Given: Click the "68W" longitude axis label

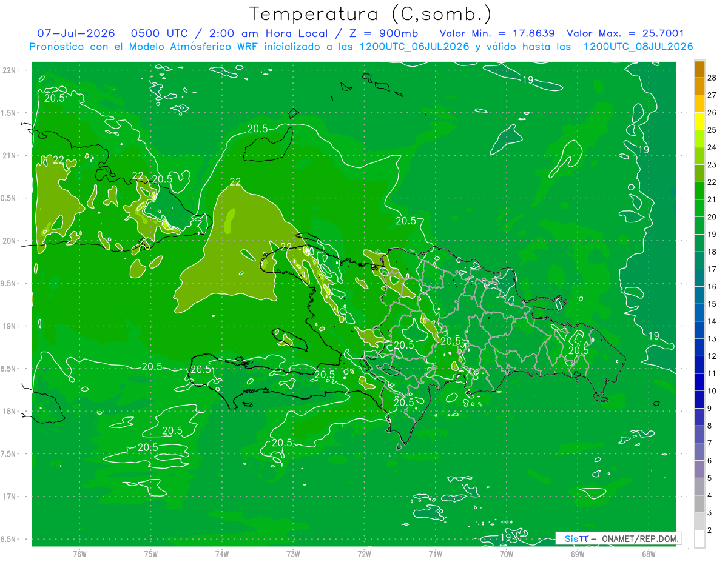Looking at the screenshot, I should click(x=648, y=554).
